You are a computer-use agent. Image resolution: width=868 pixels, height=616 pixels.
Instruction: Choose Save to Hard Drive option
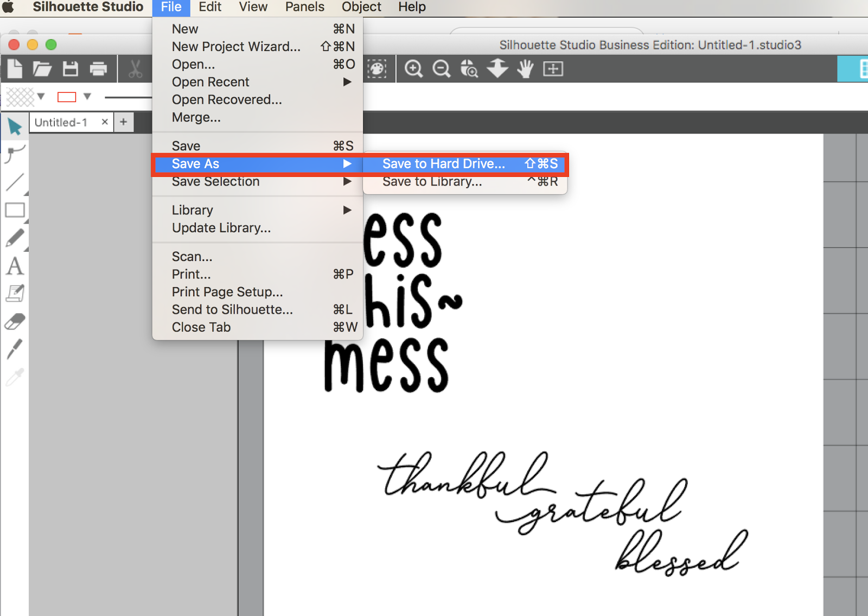pos(442,163)
